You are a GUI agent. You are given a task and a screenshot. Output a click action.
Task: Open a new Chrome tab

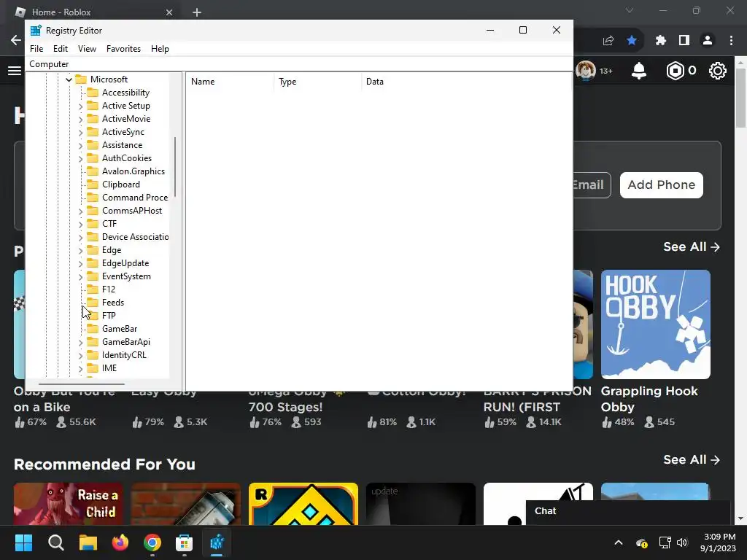click(197, 12)
